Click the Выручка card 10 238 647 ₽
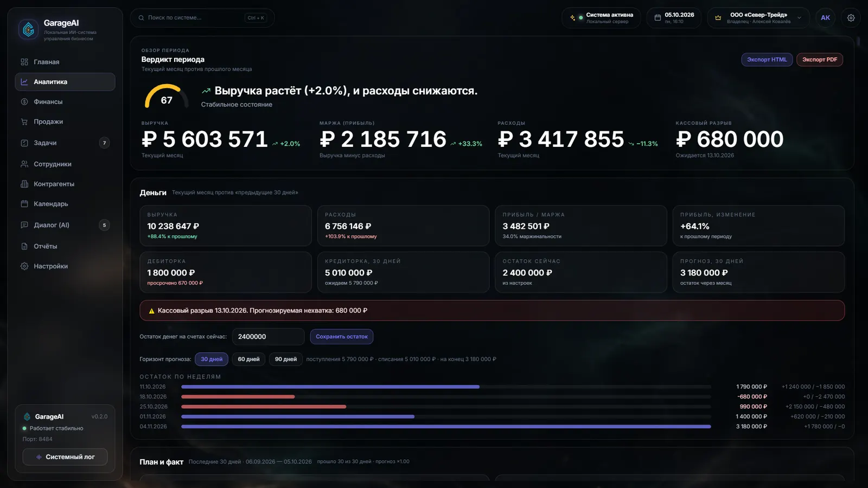The height and width of the screenshot is (488, 868). [226, 226]
